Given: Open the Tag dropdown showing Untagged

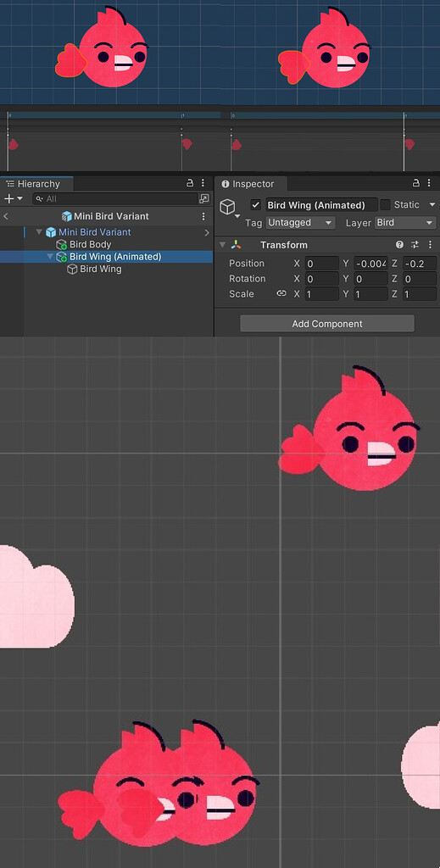Looking at the screenshot, I should click(300, 223).
